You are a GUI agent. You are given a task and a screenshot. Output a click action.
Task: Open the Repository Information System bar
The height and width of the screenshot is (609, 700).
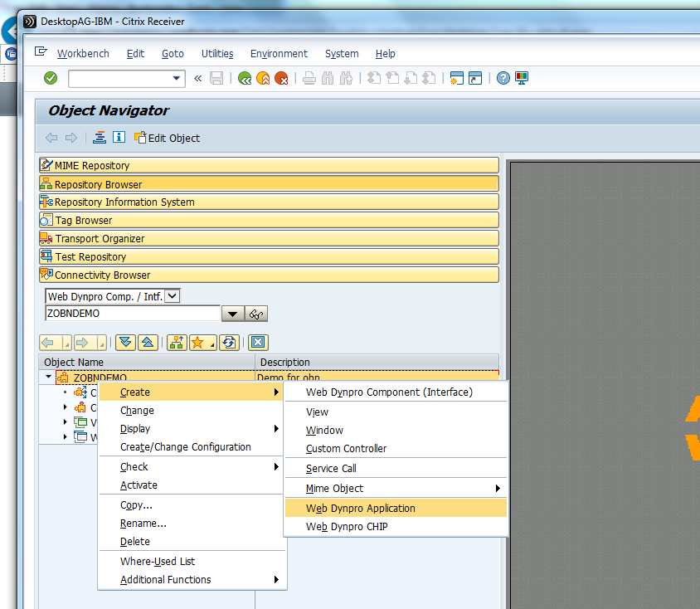(x=270, y=202)
